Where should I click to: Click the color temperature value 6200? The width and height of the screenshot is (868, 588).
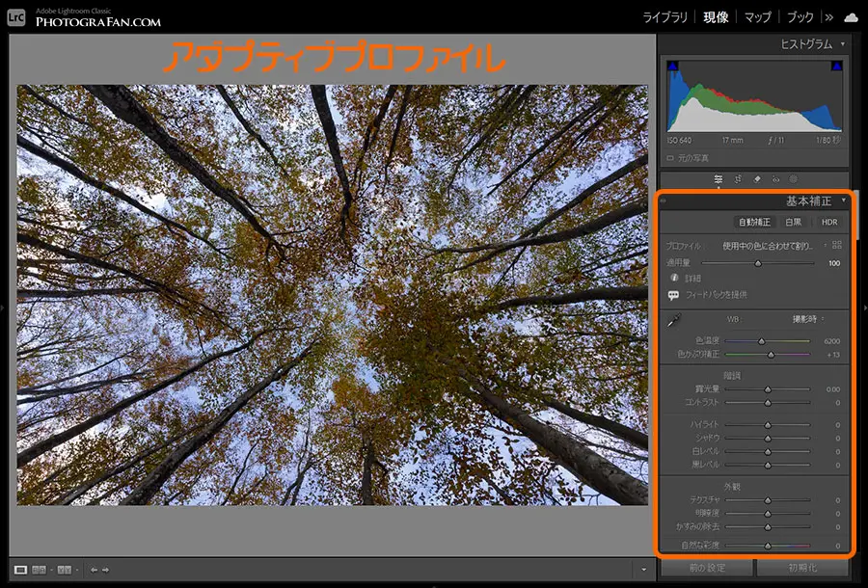click(x=831, y=341)
